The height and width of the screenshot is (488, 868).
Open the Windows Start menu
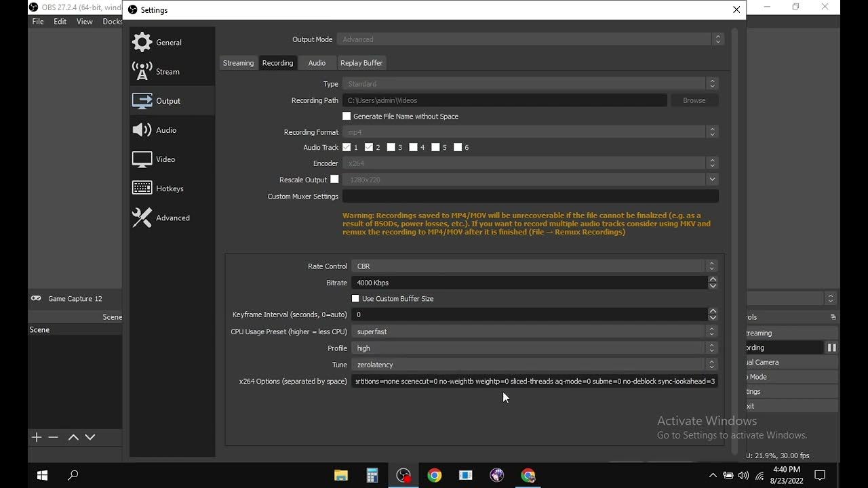[x=42, y=475]
